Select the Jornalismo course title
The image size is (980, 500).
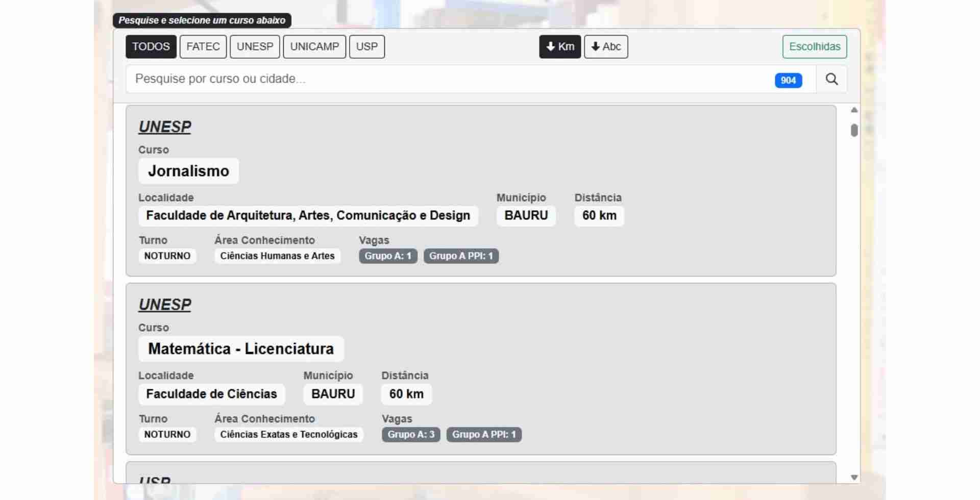(x=188, y=171)
